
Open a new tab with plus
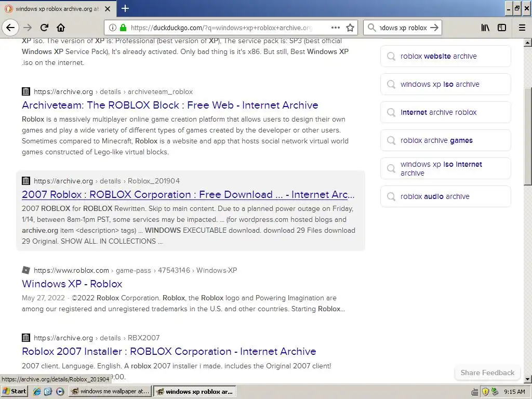click(x=125, y=8)
